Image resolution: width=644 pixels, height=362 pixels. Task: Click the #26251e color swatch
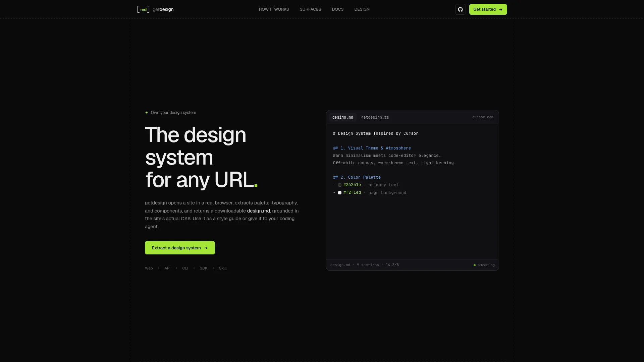(340, 185)
